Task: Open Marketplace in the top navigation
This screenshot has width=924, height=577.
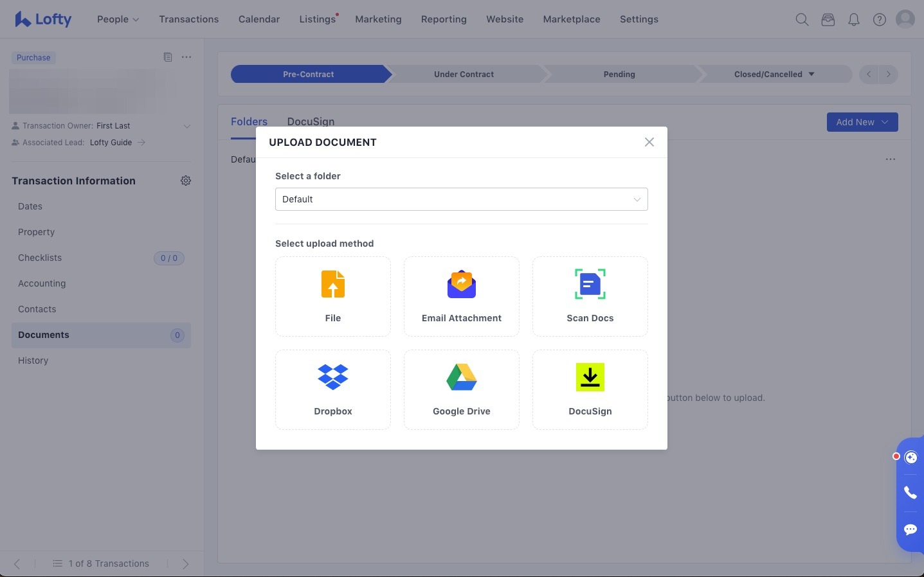Action: (572, 19)
